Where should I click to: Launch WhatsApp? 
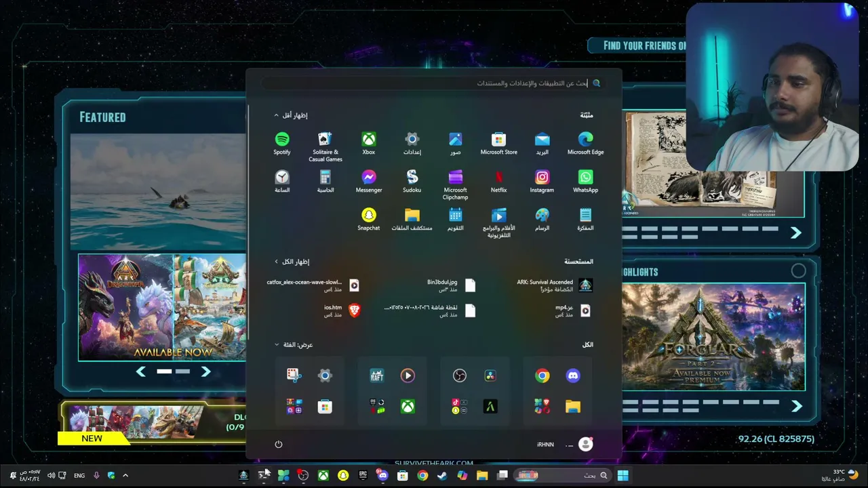585,182
